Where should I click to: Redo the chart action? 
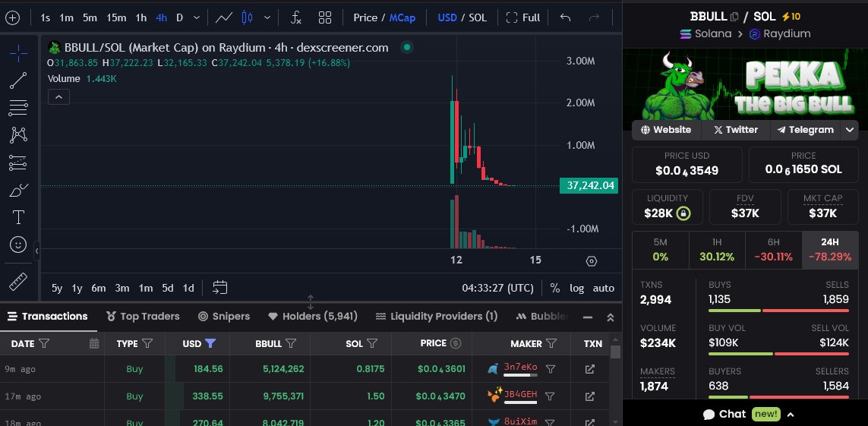[594, 17]
